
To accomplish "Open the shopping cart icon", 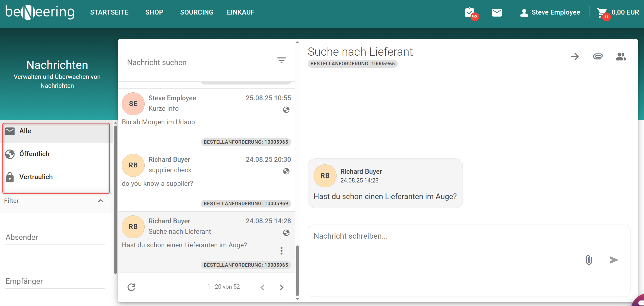I will [x=602, y=13].
